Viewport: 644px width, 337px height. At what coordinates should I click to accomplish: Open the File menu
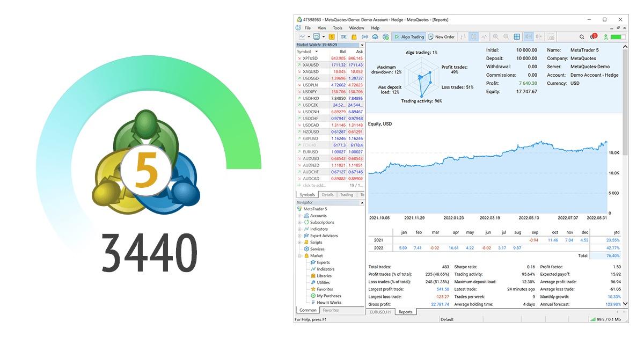click(308, 28)
